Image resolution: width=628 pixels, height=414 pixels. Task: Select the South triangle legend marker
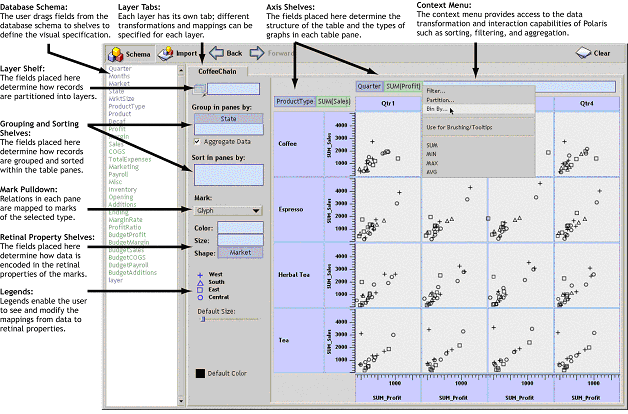click(201, 281)
